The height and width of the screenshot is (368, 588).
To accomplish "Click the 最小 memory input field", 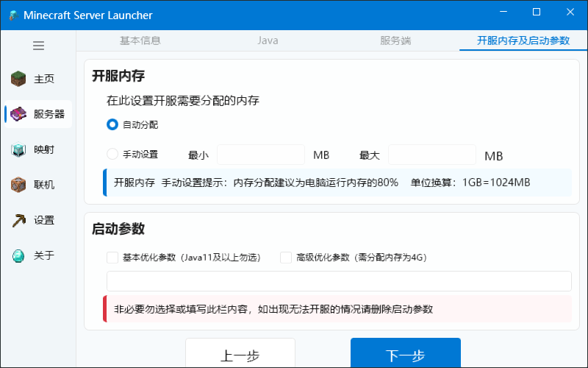I will (260, 155).
